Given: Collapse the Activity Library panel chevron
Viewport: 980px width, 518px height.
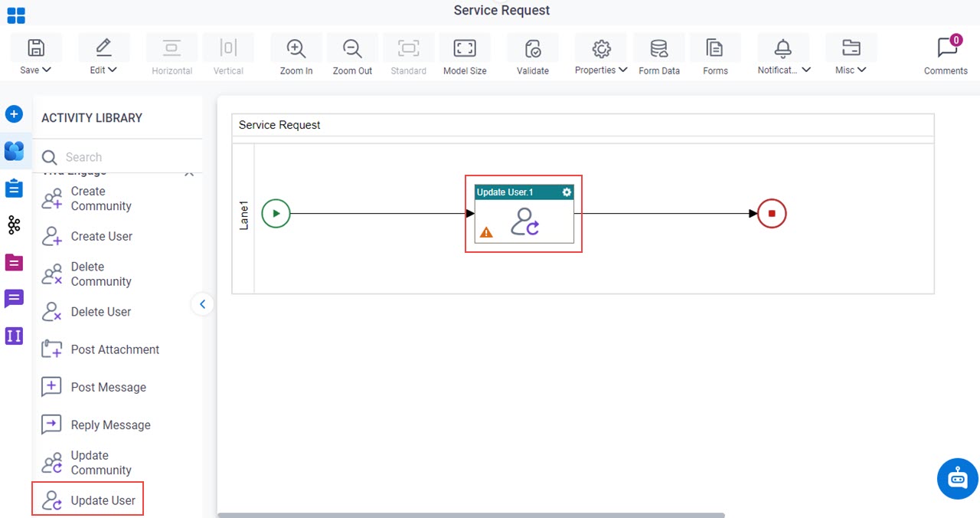Looking at the screenshot, I should [x=202, y=304].
